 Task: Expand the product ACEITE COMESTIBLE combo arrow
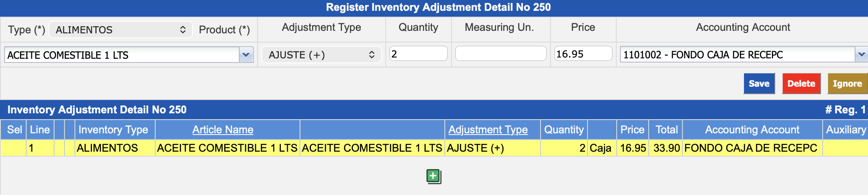(x=246, y=55)
